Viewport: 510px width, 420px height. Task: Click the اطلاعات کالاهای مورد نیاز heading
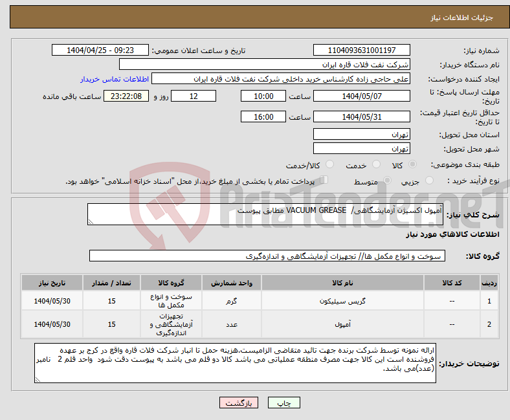452,234
